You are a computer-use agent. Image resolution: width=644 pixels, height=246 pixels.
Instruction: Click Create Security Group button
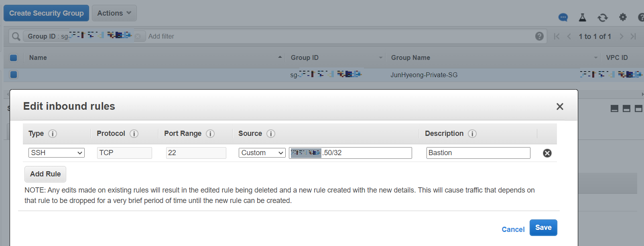click(x=47, y=13)
